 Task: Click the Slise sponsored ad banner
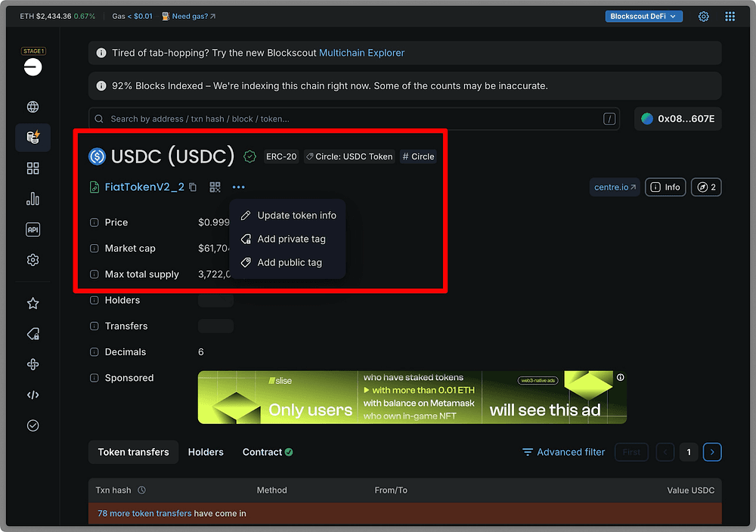click(x=412, y=397)
